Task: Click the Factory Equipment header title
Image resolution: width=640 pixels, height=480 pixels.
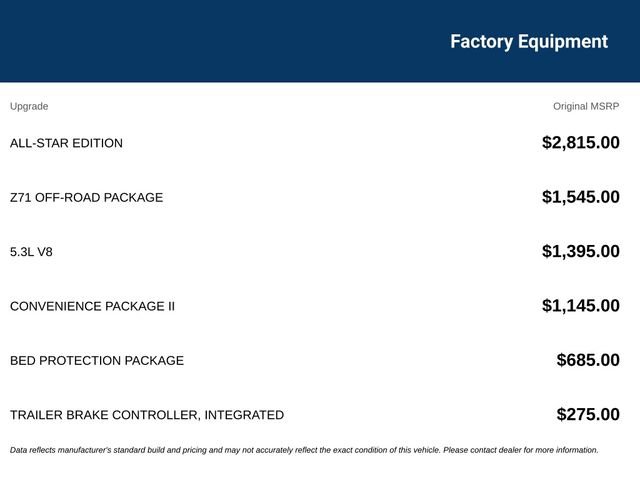Action: (529, 42)
